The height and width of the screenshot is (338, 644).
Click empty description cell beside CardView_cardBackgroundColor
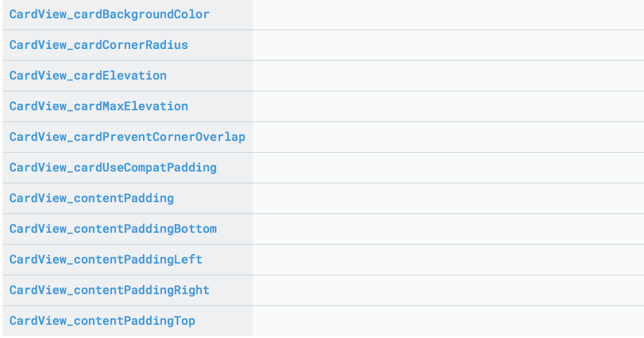coord(448,14)
